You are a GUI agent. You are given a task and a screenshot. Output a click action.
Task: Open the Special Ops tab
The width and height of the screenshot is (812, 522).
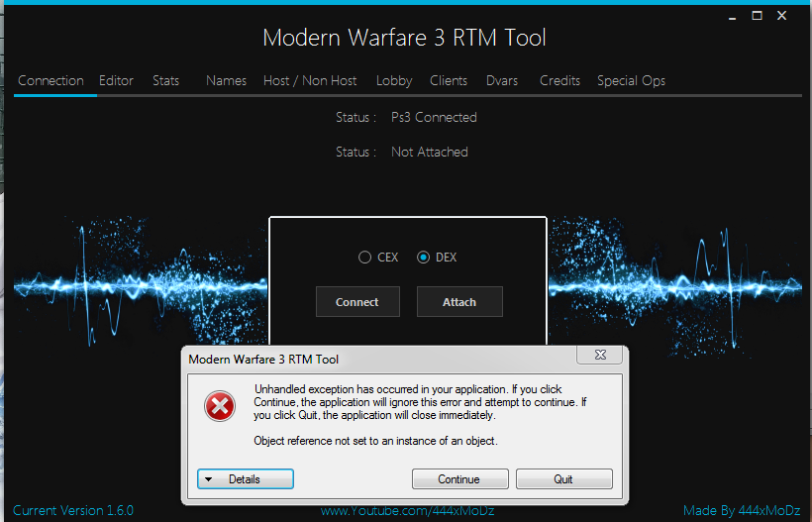(631, 81)
